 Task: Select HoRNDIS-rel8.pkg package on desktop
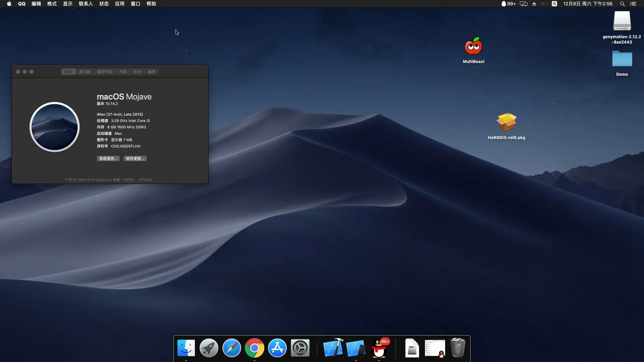pos(506,123)
